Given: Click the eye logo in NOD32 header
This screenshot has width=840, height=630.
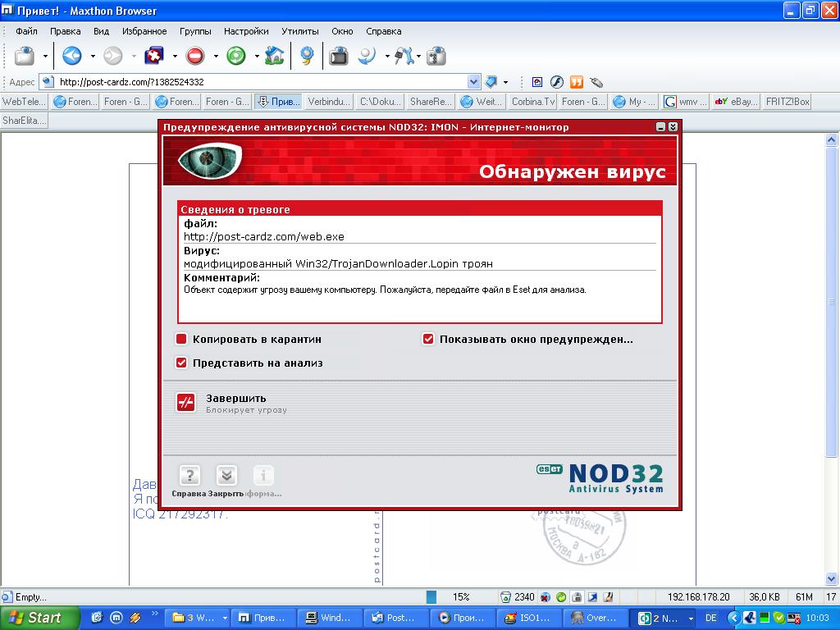Looking at the screenshot, I should click(x=210, y=159).
